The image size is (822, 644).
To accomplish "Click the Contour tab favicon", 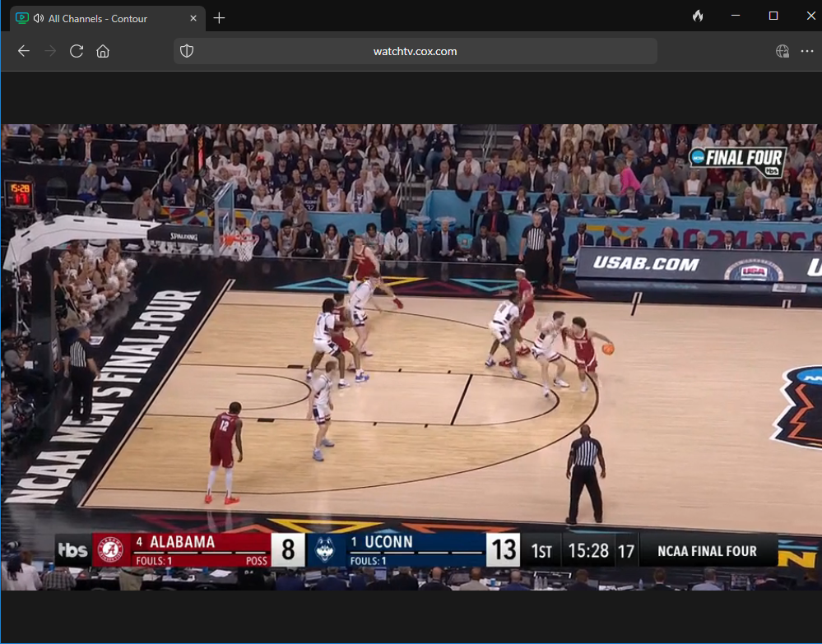I will click(x=22, y=18).
